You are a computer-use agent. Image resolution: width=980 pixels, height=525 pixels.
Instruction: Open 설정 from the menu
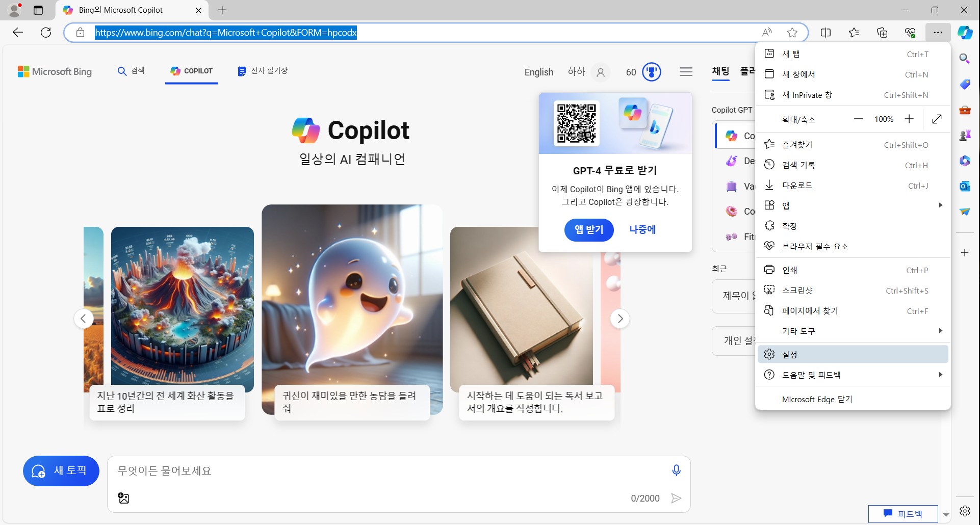[x=853, y=354]
